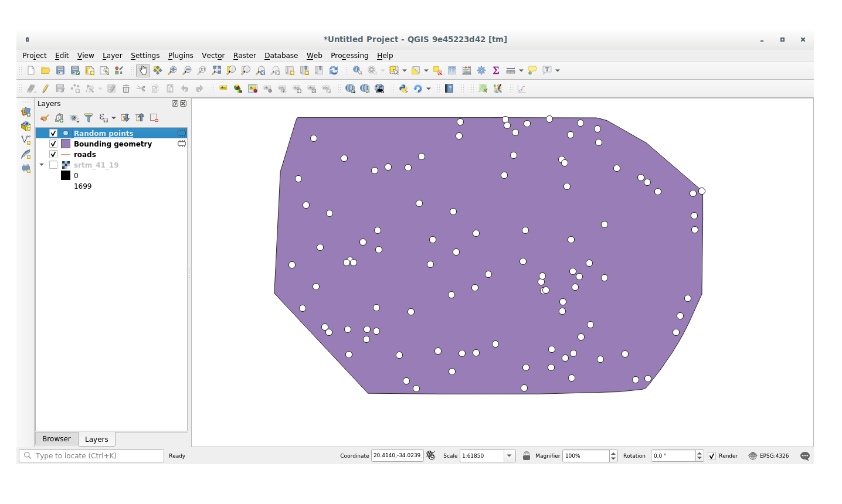
Task: Click the Refresh map icon
Action: [334, 70]
